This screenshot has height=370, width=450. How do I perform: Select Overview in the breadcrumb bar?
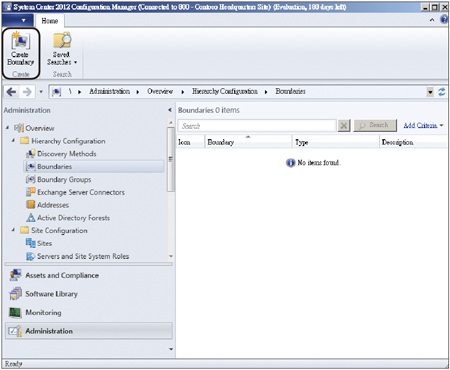coord(160,91)
